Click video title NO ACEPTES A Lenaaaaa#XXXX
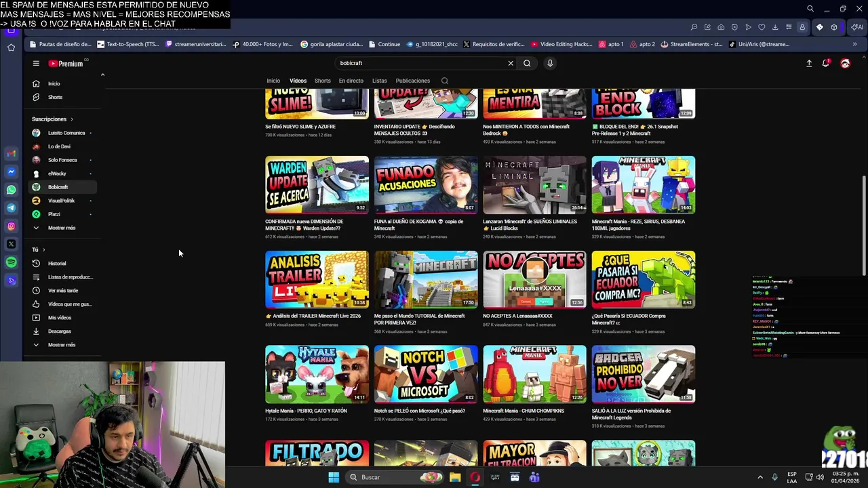 pyautogui.click(x=517, y=316)
